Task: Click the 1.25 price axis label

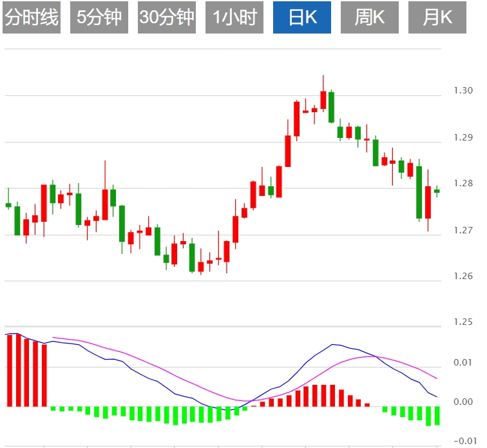Action: click(x=463, y=322)
